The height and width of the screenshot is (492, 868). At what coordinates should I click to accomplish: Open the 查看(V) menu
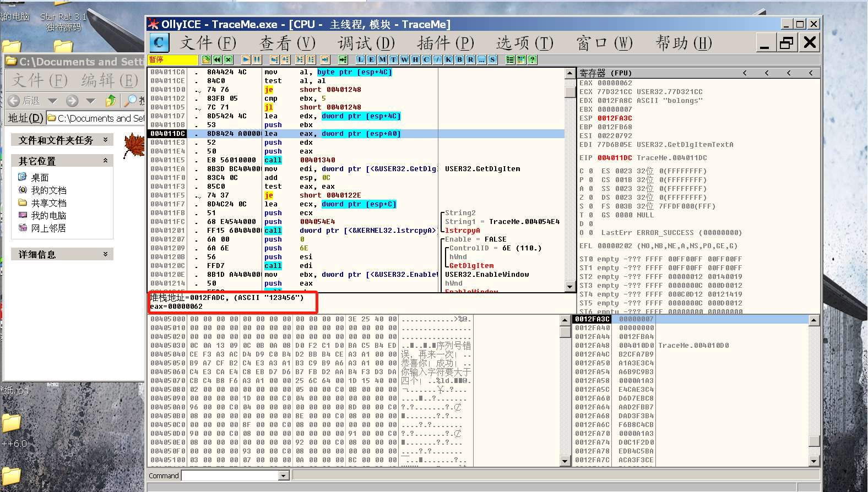287,42
